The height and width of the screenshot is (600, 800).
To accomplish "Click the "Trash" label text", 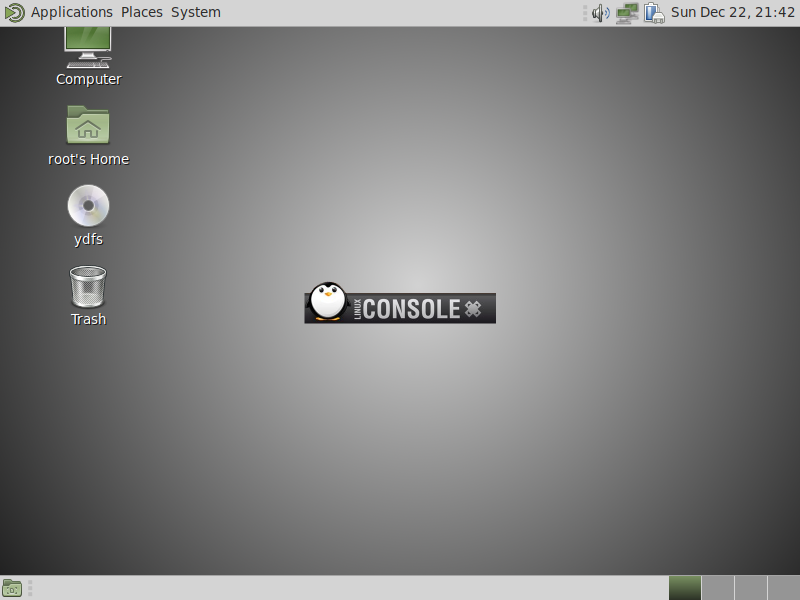I will [88, 319].
